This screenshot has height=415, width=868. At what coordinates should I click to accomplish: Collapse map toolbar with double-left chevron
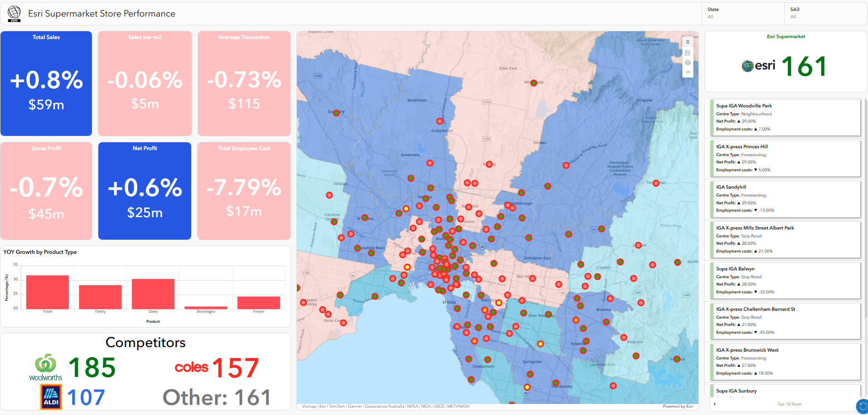pos(688,72)
